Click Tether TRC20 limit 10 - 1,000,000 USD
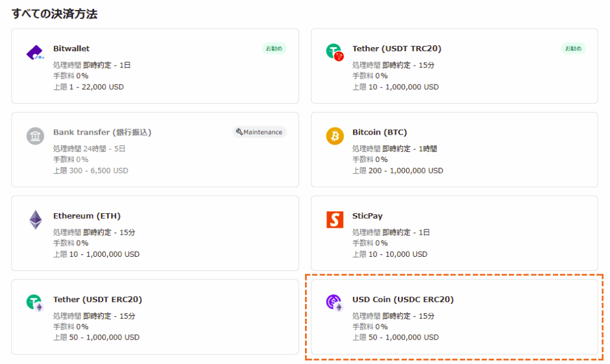Image resolution: width=610 pixels, height=364 pixels. [x=396, y=87]
